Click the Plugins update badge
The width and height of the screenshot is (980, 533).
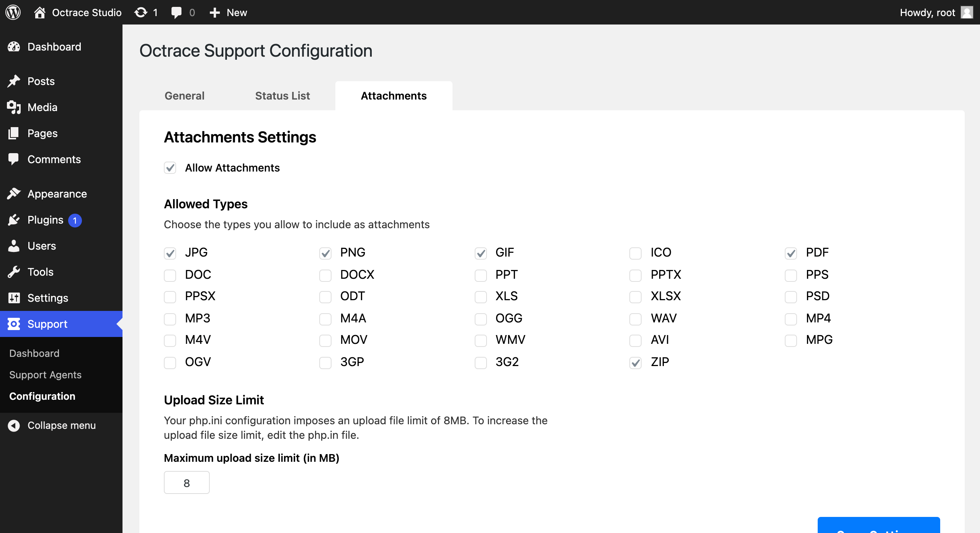click(x=75, y=220)
